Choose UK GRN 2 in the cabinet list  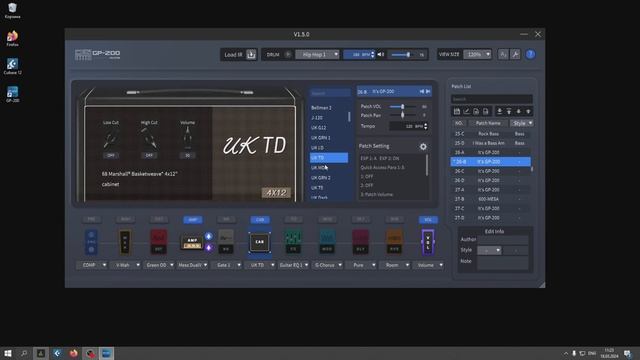click(x=329, y=178)
